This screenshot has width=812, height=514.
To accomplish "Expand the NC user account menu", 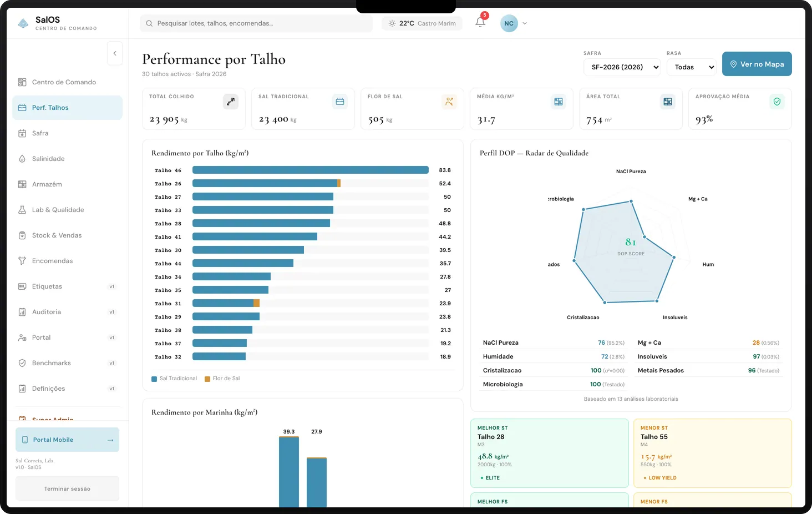I will pos(513,23).
